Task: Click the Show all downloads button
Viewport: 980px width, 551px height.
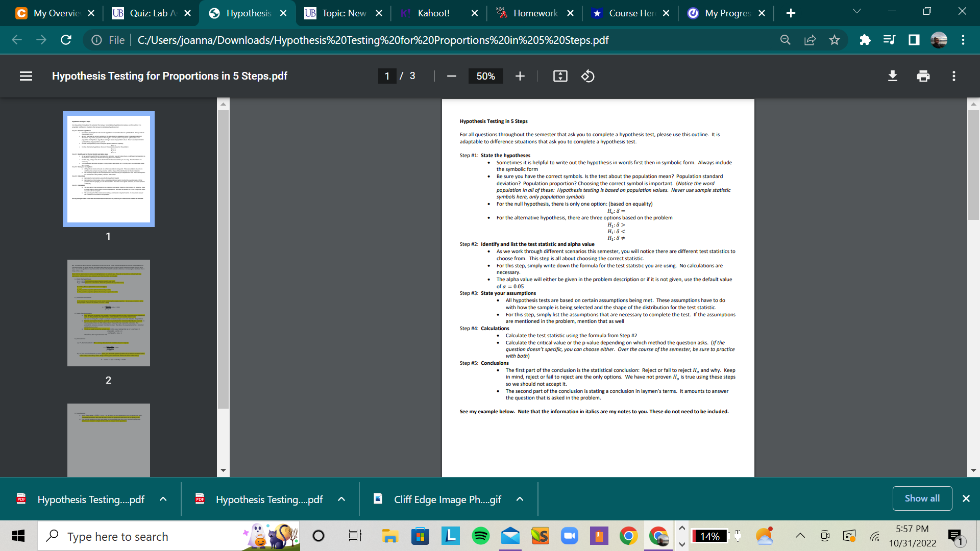Action: (x=922, y=498)
